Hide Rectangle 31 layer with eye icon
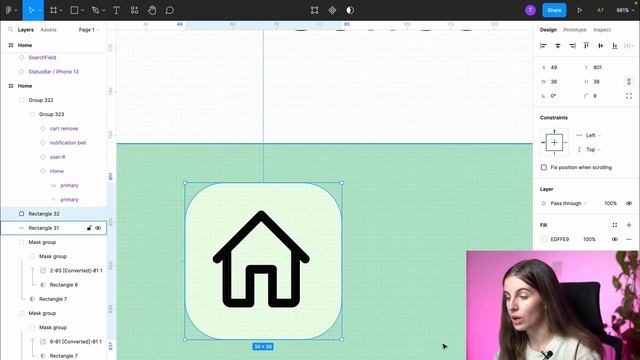640x360 pixels. pyautogui.click(x=98, y=228)
